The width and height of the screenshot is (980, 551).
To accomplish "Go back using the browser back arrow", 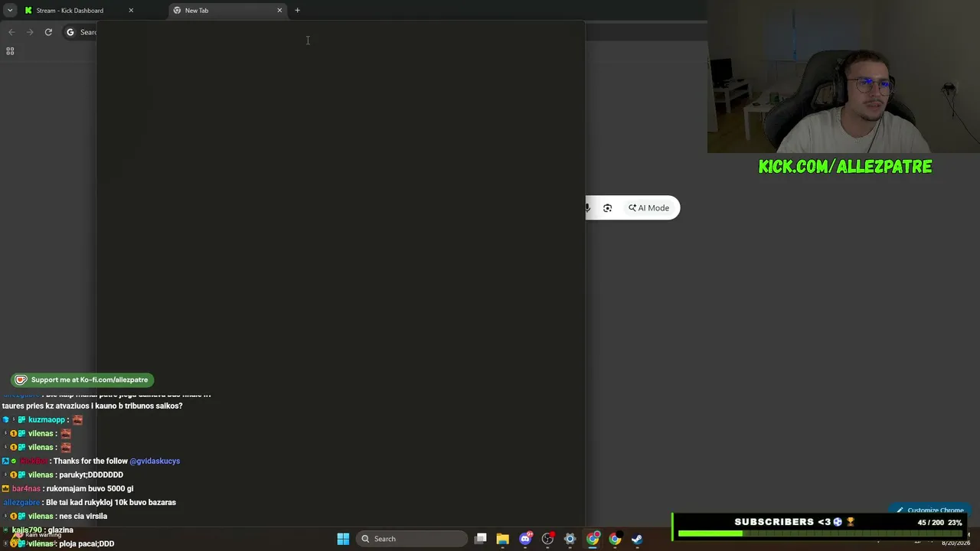I will pos(11,32).
